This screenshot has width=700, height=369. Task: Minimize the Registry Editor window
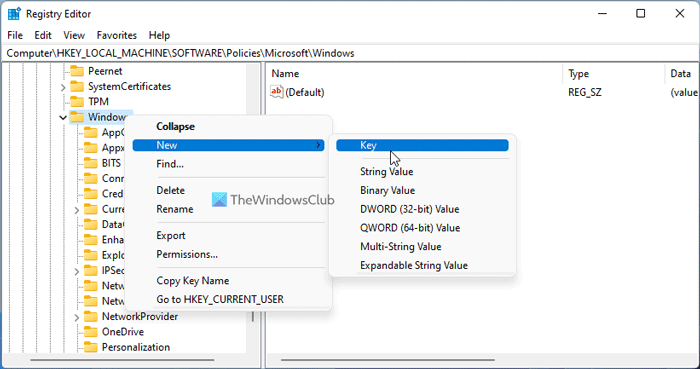601,14
